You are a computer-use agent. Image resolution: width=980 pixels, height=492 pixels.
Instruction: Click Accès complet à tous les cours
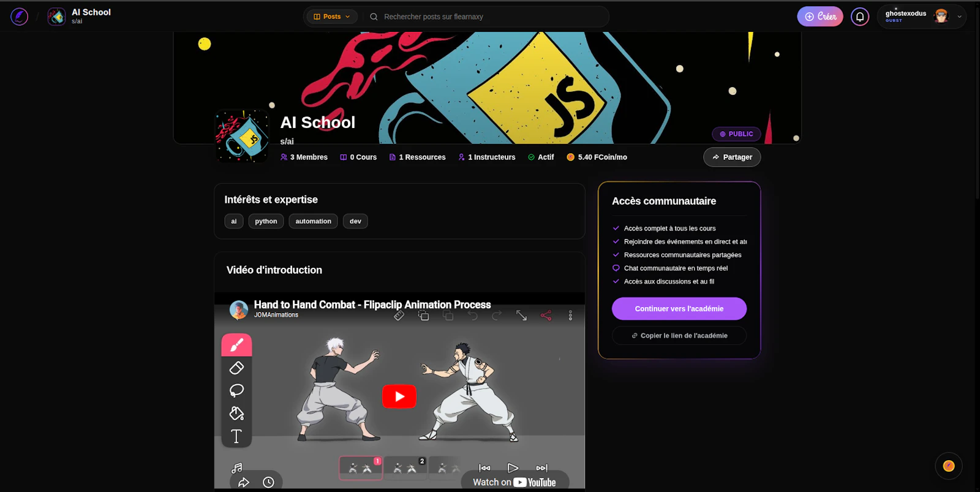pyautogui.click(x=669, y=228)
